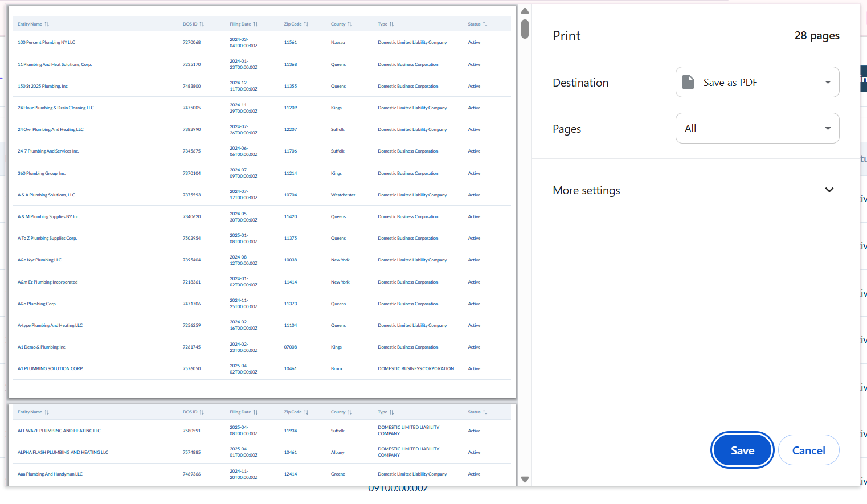Open the Pages All dropdown
This screenshot has width=867, height=504.
[x=757, y=128]
